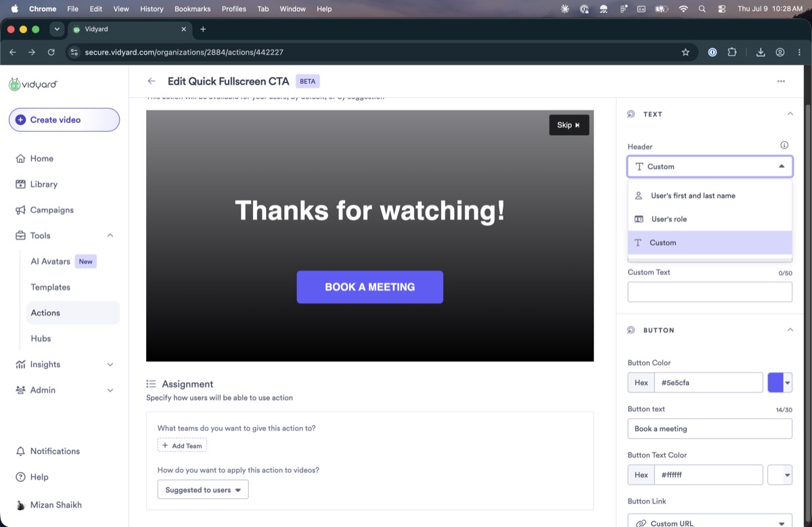
Task: Open the "Suggested to users" dropdown
Action: (x=203, y=490)
